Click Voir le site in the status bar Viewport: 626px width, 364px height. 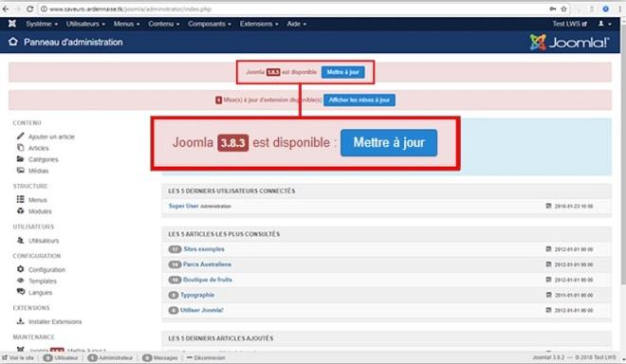pos(18,357)
